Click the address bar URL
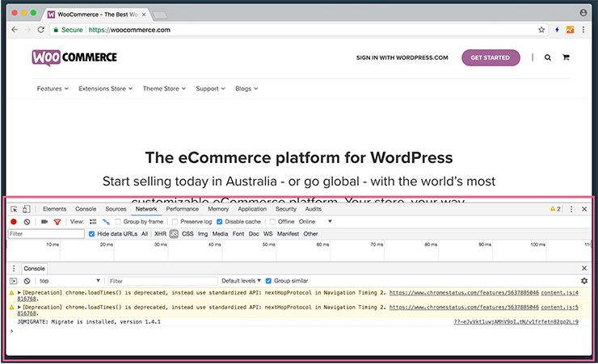The width and height of the screenshot is (598, 364). point(129,30)
